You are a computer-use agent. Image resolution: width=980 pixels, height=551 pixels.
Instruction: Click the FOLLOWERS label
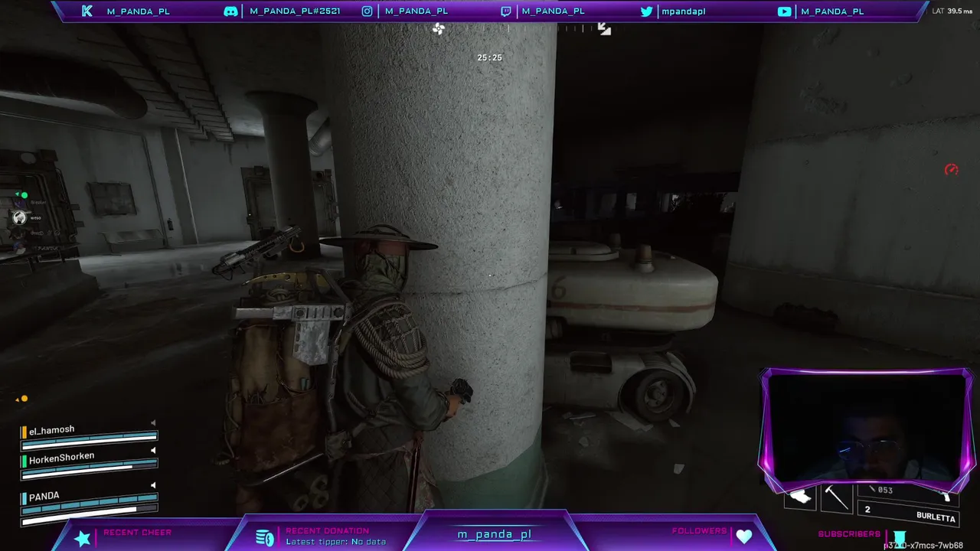click(699, 531)
